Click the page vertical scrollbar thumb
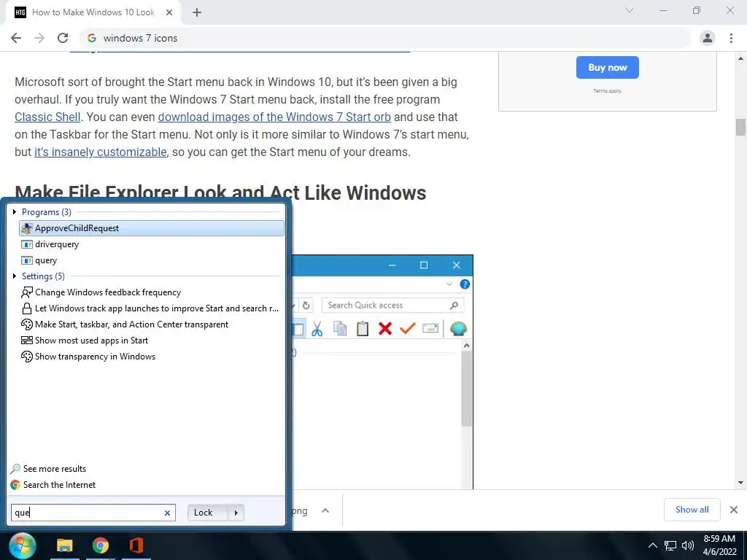The height and width of the screenshot is (560, 747). coord(740,127)
